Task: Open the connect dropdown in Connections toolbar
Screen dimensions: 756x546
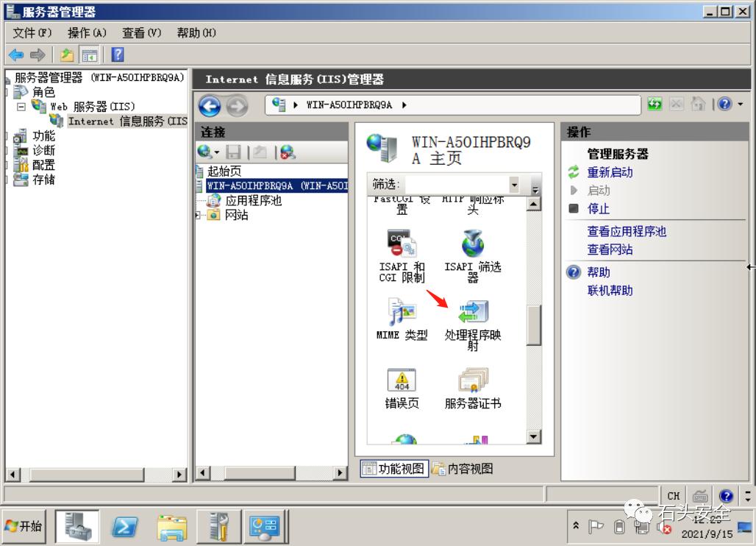Action: coord(217,152)
